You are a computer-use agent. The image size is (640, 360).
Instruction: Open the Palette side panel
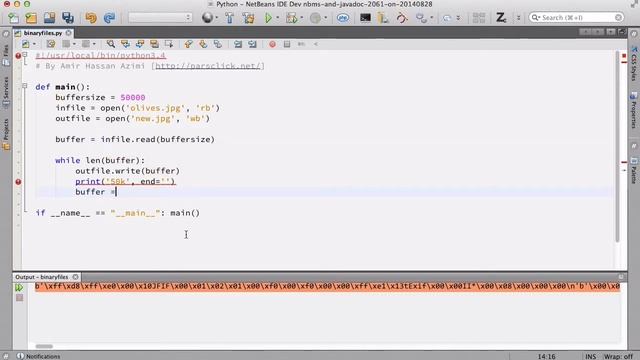click(634, 170)
